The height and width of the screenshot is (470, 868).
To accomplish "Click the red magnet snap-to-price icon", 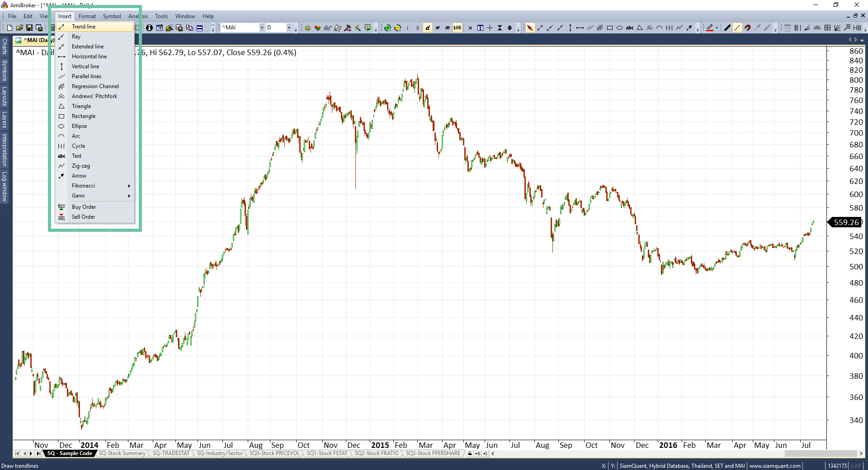I will tap(747, 28).
